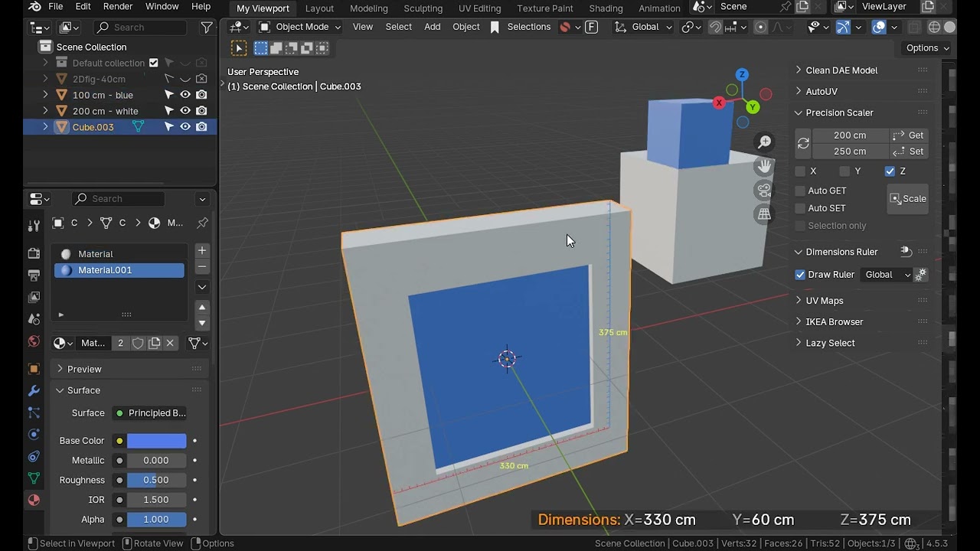Click the outliner filter funnel icon
Image resolution: width=980 pixels, height=551 pixels.
(x=207, y=28)
